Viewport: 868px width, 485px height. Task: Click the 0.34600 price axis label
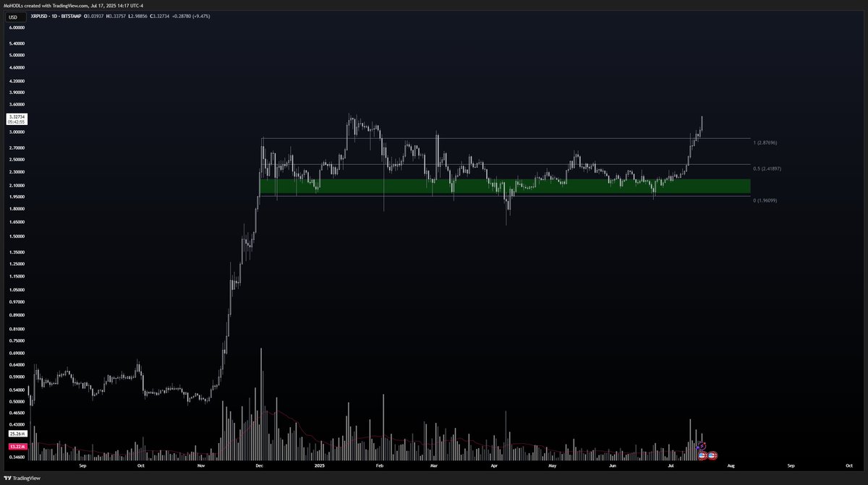click(x=16, y=457)
